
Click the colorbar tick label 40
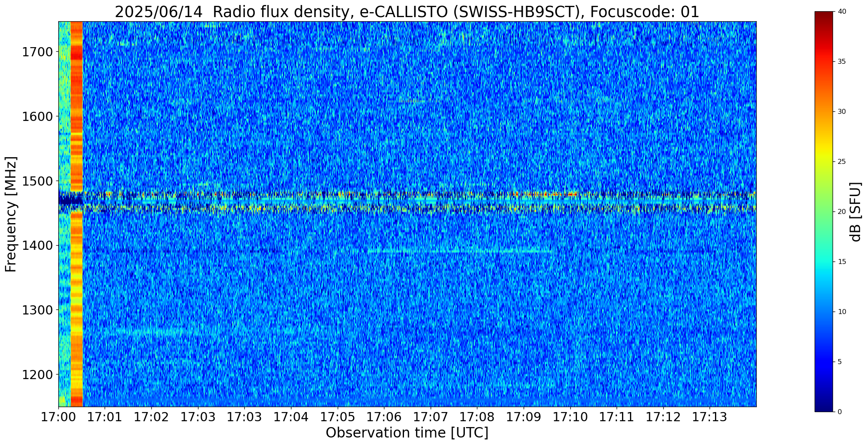[x=842, y=12]
